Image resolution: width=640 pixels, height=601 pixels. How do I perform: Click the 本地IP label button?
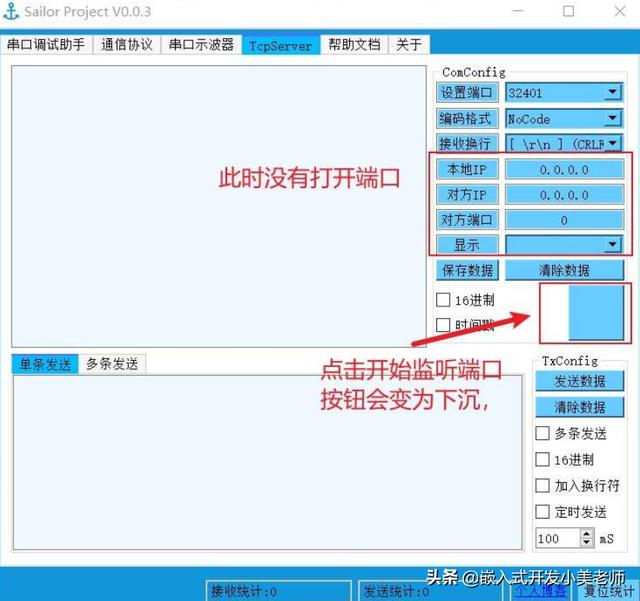point(467,169)
